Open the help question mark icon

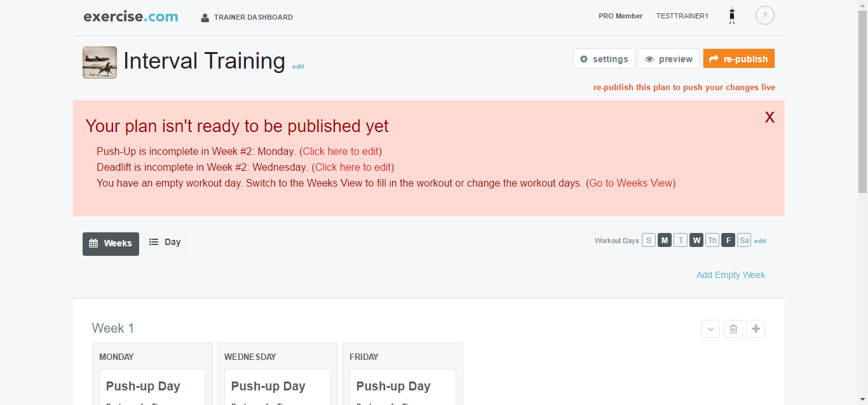(764, 16)
